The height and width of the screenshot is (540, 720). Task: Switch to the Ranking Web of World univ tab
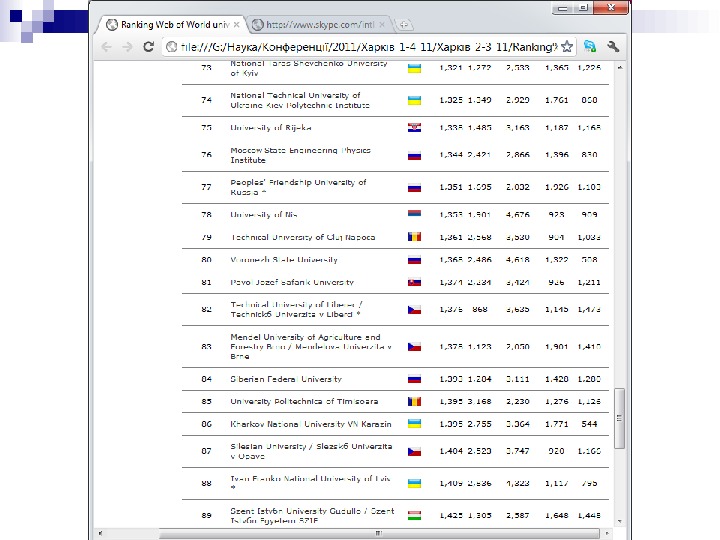(x=173, y=25)
